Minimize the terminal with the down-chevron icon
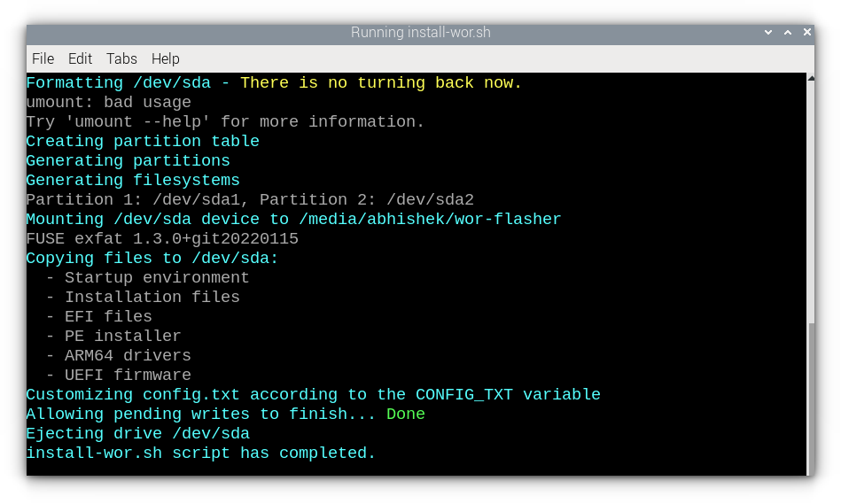The width and height of the screenshot is (841, 504). point(768,33)
